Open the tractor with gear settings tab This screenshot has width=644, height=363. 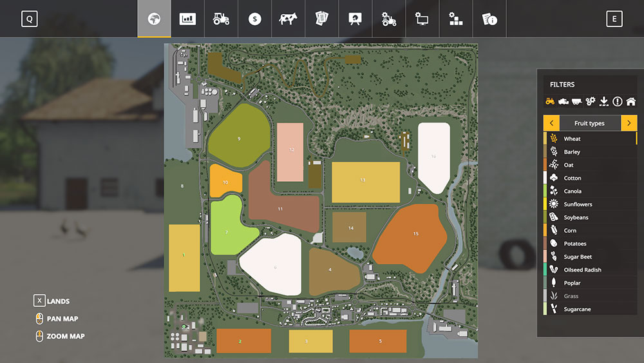tap(388, 19)
